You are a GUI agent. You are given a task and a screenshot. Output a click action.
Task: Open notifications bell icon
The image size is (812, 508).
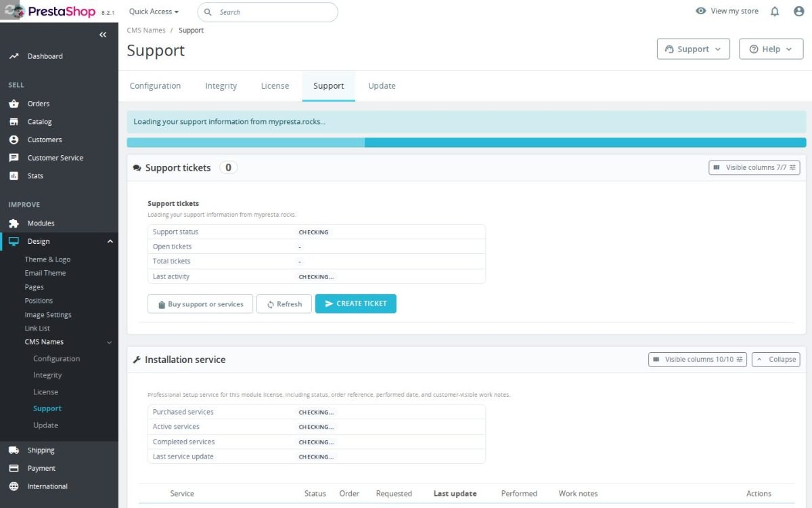[x=775, y=12]
